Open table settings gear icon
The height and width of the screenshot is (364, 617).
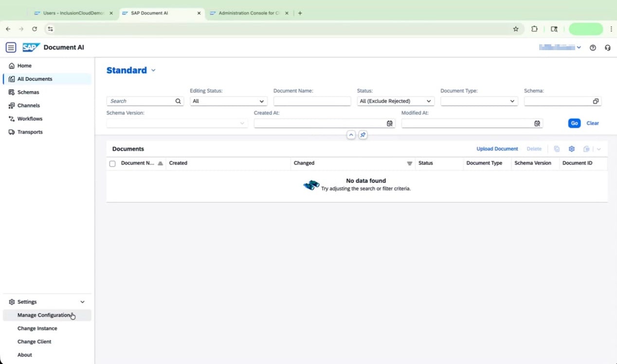[572, 149]
